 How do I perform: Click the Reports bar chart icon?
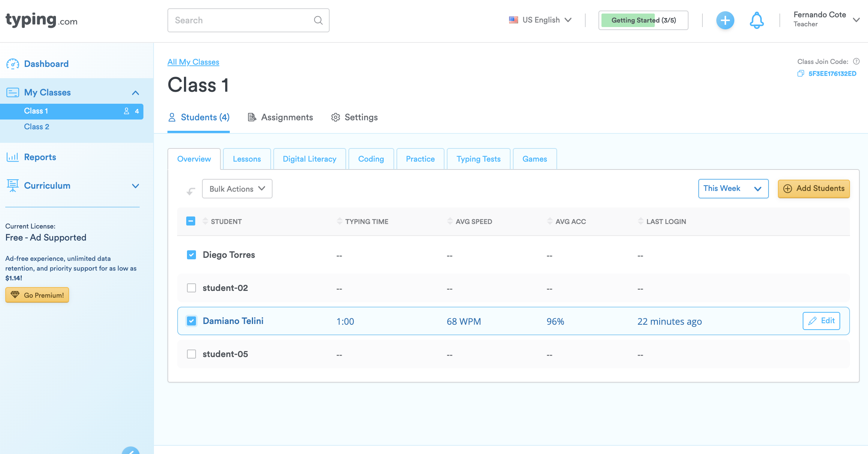tap(13, 157)
